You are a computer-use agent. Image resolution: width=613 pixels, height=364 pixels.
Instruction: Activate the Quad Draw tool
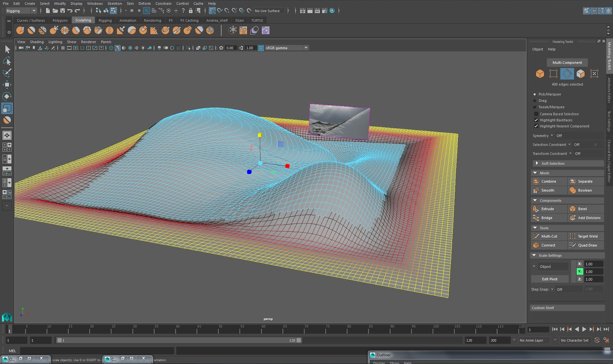(x=585, y=245)
